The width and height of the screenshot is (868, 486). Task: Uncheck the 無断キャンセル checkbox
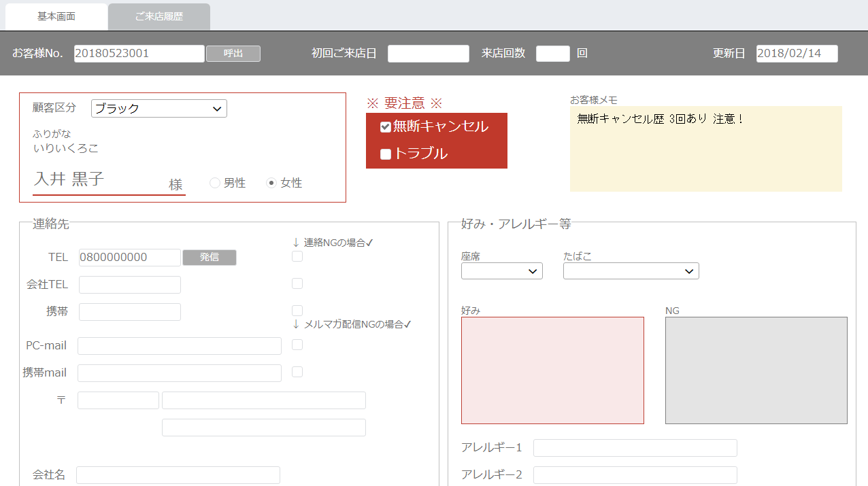(386, 127)
